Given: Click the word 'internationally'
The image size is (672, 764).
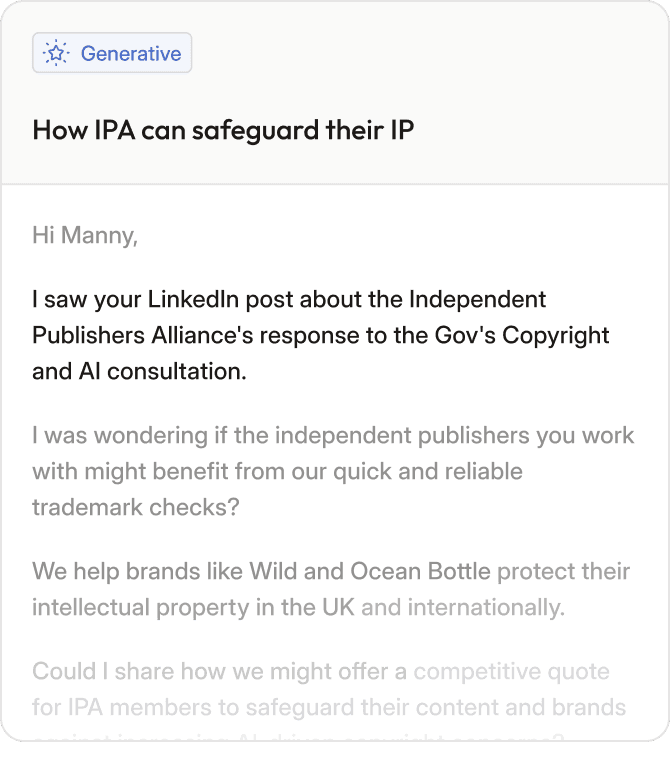Looking at the screenshot, I should point(487,607).
